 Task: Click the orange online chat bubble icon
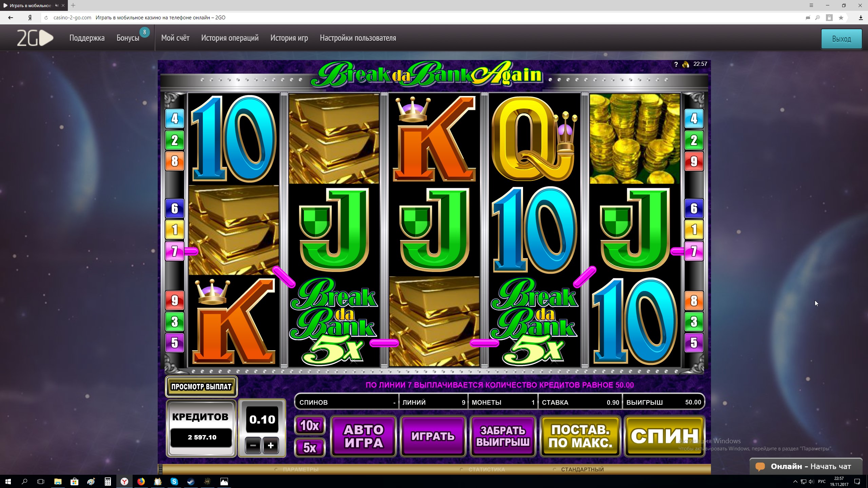click(760, 467)
